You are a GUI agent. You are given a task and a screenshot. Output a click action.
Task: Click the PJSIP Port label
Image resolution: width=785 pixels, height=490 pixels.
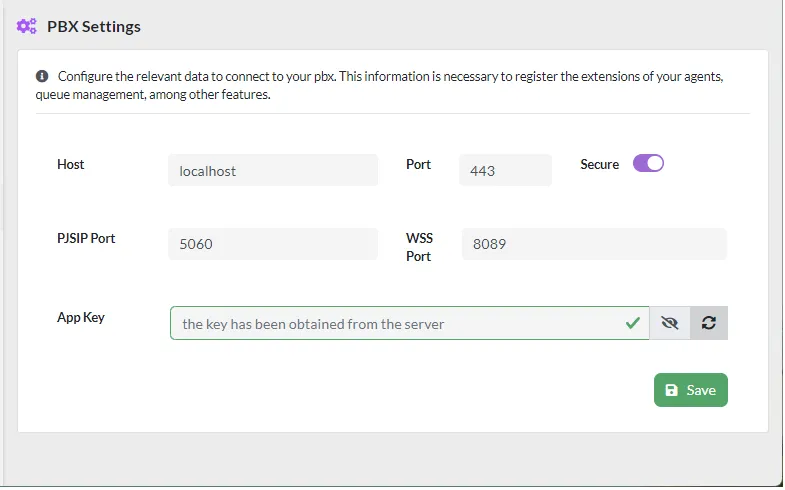(x=86, y=238)
